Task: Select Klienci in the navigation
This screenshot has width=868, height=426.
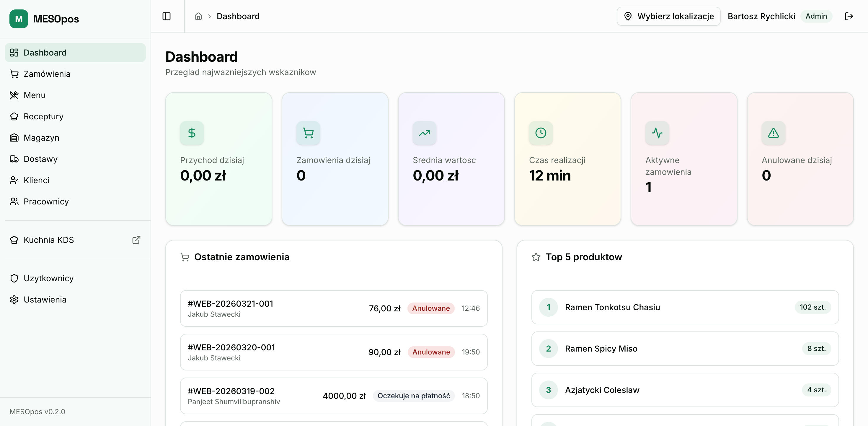Action: coord(36,180)
